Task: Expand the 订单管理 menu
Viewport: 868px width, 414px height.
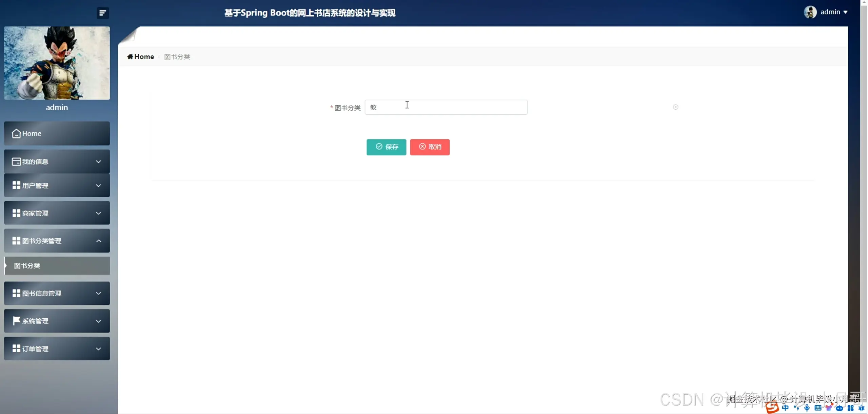Action: (x=57, y=349)
